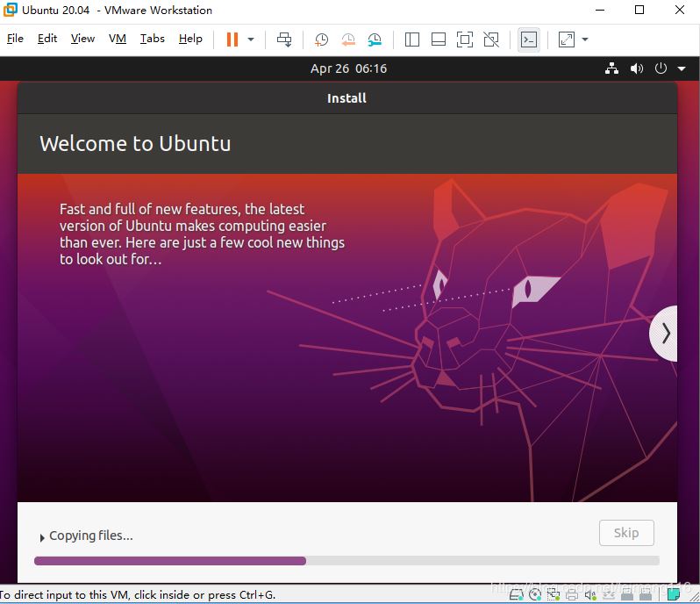This screenshot has width=700, height=604.
Task: Click the stretch guest display icon
Action: click(x=567, y=40)
